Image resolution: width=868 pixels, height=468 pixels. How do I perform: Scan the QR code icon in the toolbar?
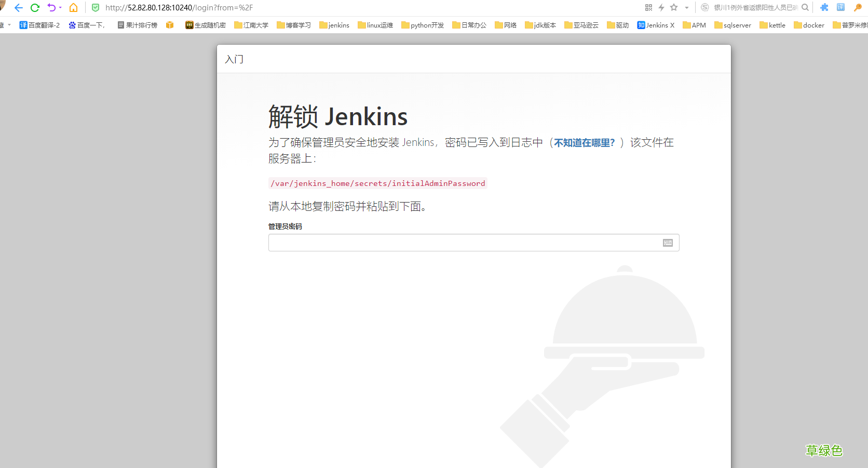tap(648, 8)
